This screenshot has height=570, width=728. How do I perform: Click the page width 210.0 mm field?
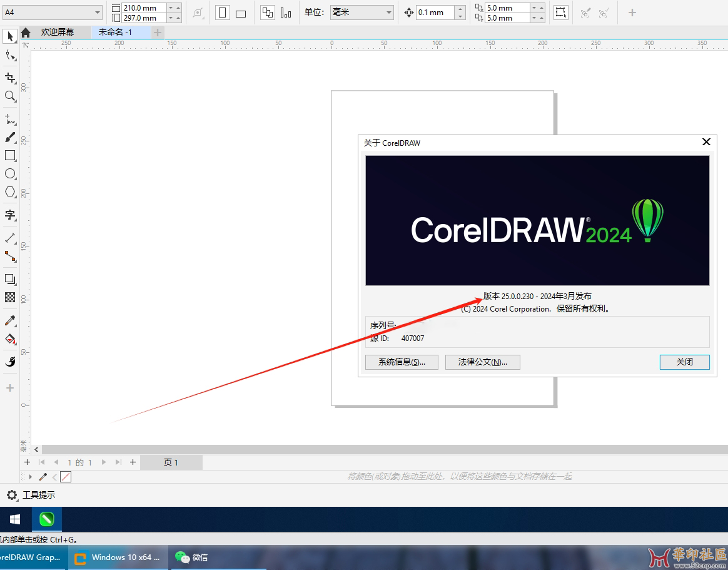[144, 8]
